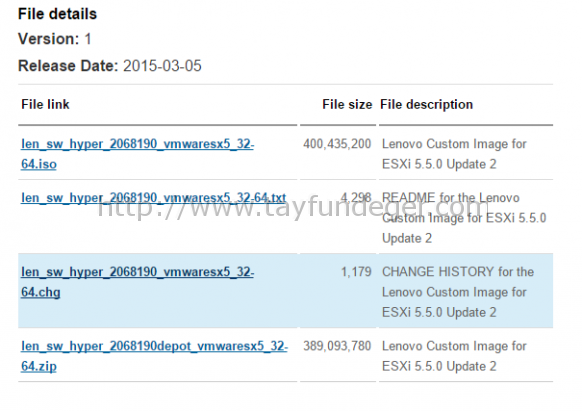Click the File description column header
The height and width of the screenshot is (411, 582).
pyautogui.click(x=426, y=104)
